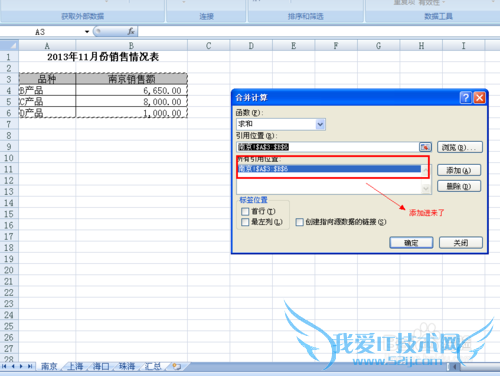Viewport: 500px width, 376px height.
Task: Switch to the 南京 sheet tab
Action: [49, 366]
